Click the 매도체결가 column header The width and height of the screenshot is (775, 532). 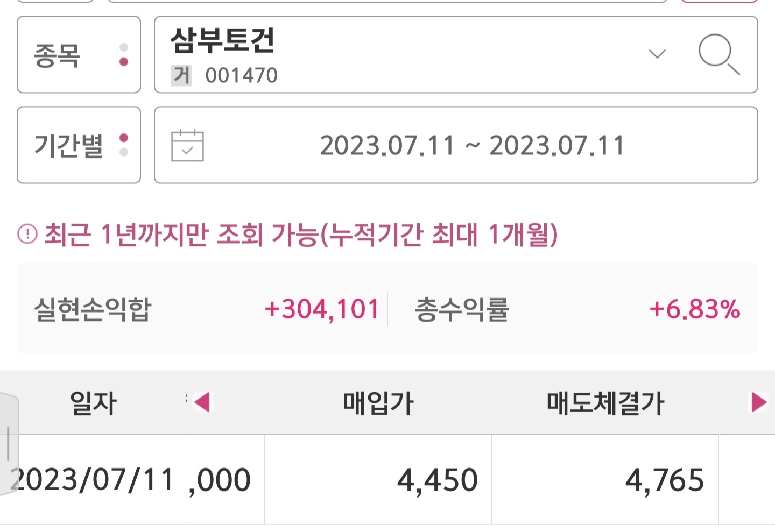click(x=605, y=402)
